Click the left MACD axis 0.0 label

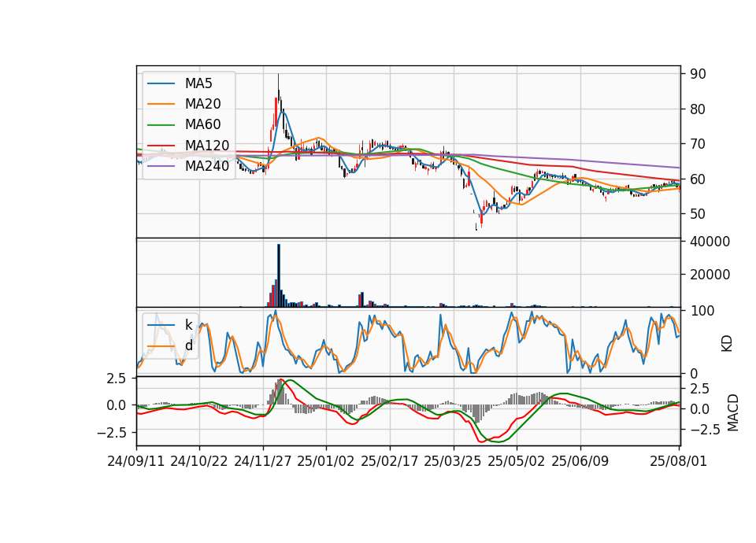click(x=116, y=406)
